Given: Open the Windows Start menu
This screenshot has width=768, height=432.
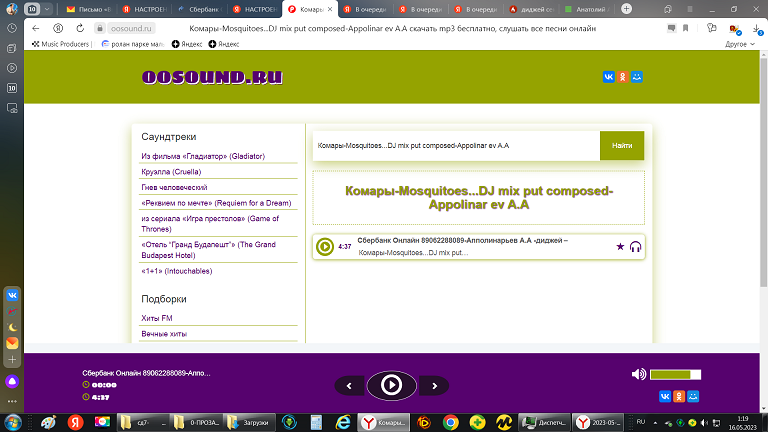Looking at the screenshot, I should pyautogui.click(x=13, y=422).
